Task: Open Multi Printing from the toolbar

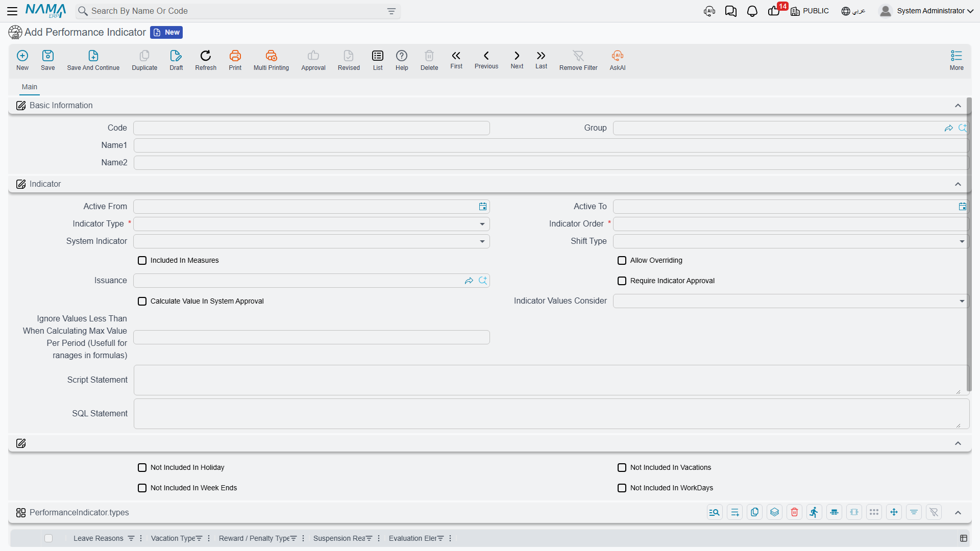Action: pyautogui.click(x=271, y=56)
